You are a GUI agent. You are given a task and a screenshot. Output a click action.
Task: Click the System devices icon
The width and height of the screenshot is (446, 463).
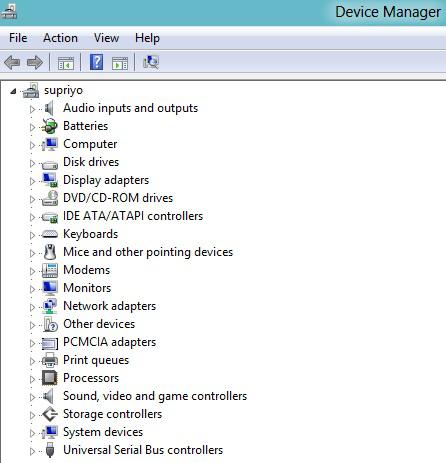click(50, 432)
